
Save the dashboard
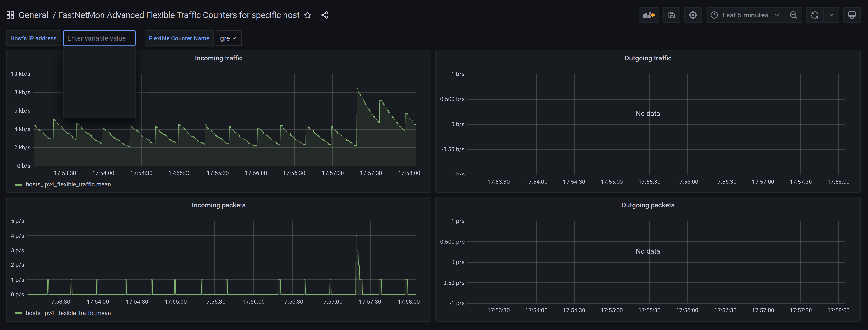point(671,15)
